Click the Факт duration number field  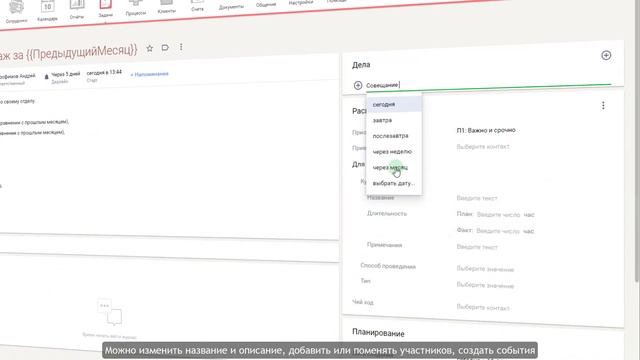tap(498, 231)
